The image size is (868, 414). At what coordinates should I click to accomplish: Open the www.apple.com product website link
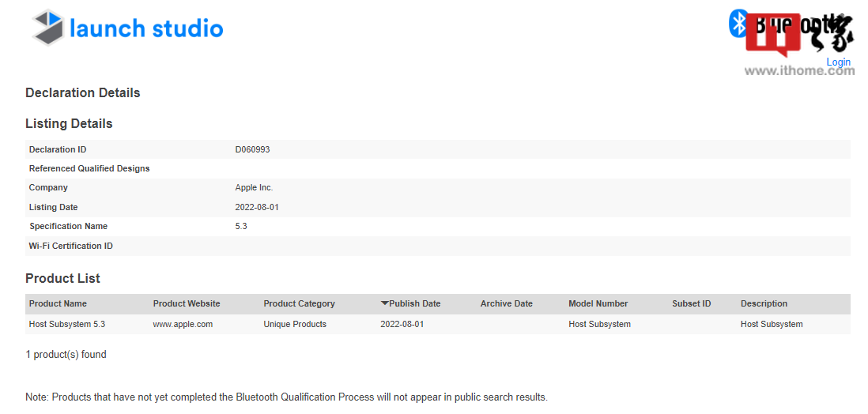(x=183, y=324)
